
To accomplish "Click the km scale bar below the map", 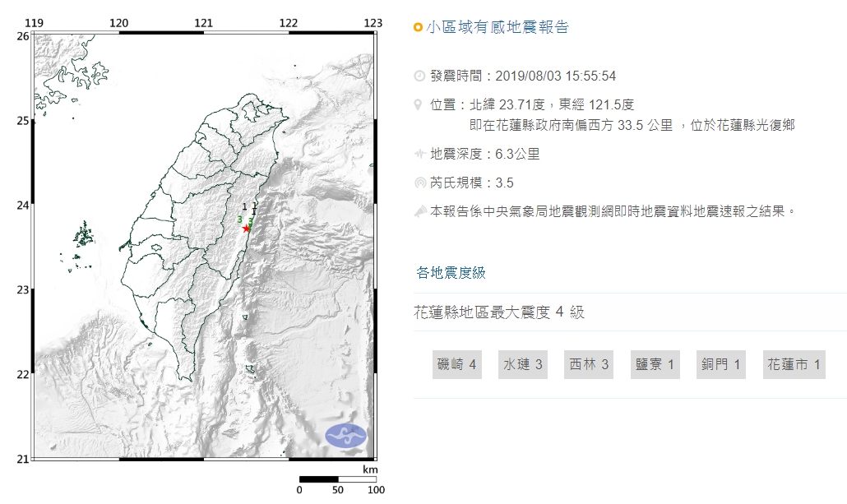I will [x=337, y=479].
